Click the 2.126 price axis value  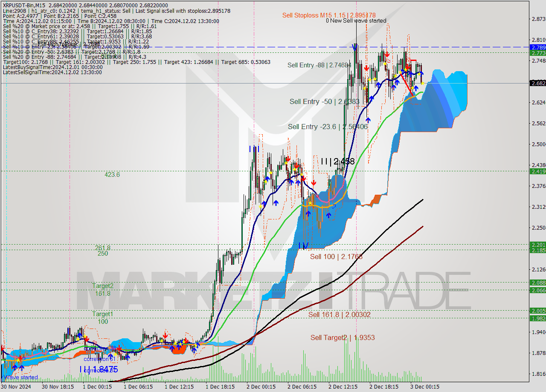click(538, 269)
